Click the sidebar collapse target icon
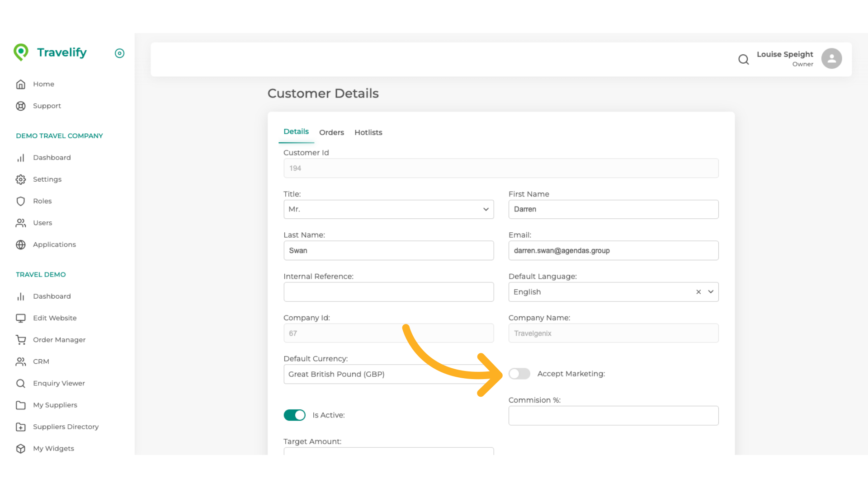868x488 pixels. [x=119, y=53]
